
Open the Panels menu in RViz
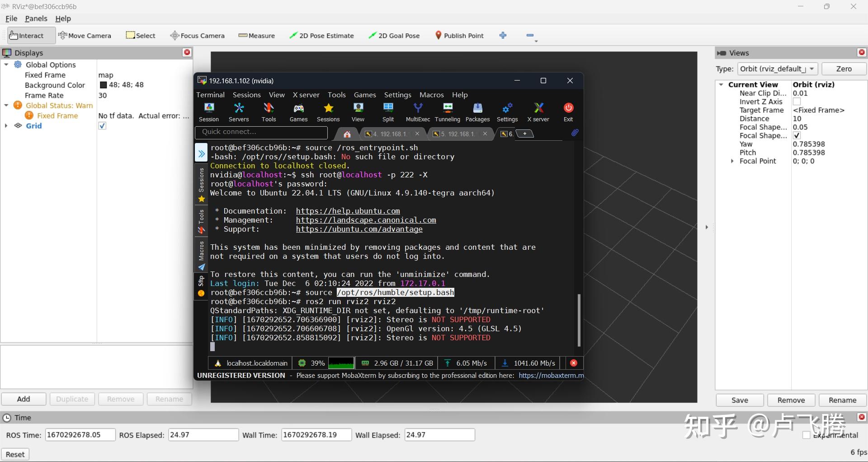tap(35, 19)
